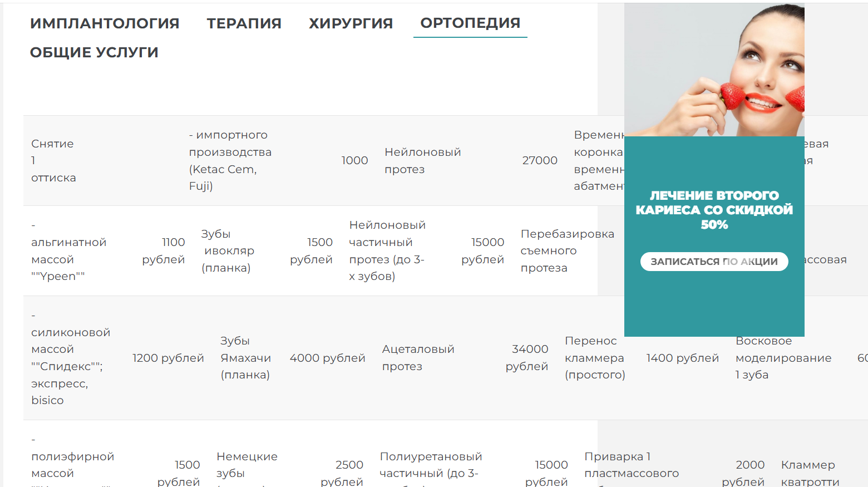Click the '15000 рублей' price next to Полиуретановый

546,473
